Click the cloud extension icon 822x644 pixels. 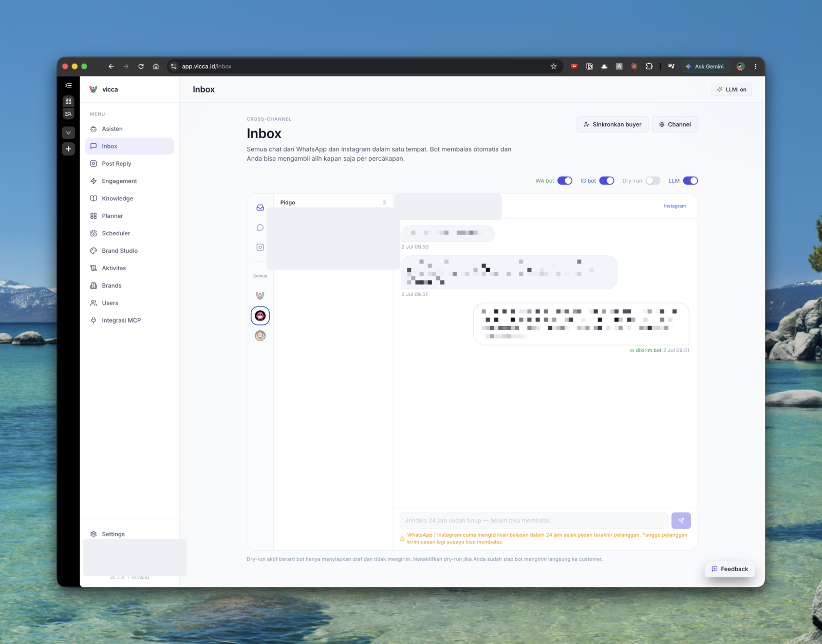pyautogui.click(x=604, y=66)
